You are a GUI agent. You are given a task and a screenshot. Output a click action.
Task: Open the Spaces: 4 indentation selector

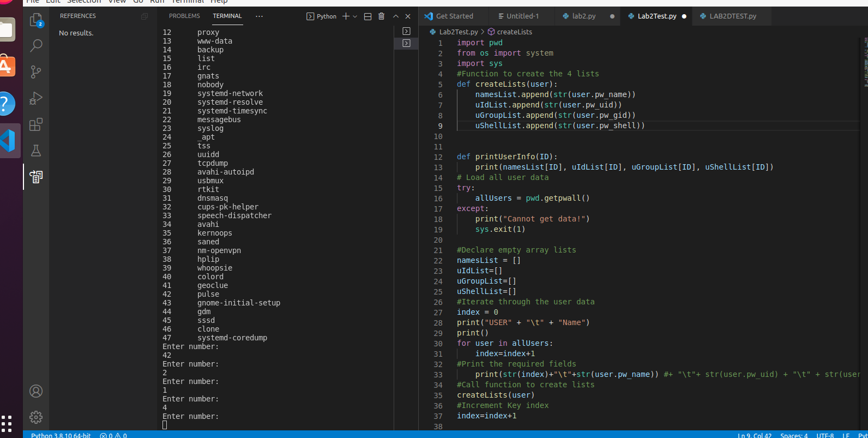coord(793,435)
